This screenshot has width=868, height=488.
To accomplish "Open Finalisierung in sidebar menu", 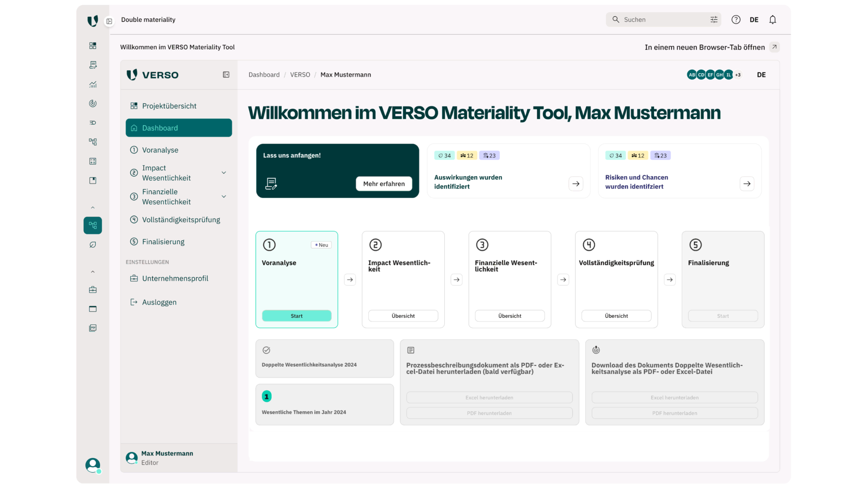I will (x=179, y=241).
